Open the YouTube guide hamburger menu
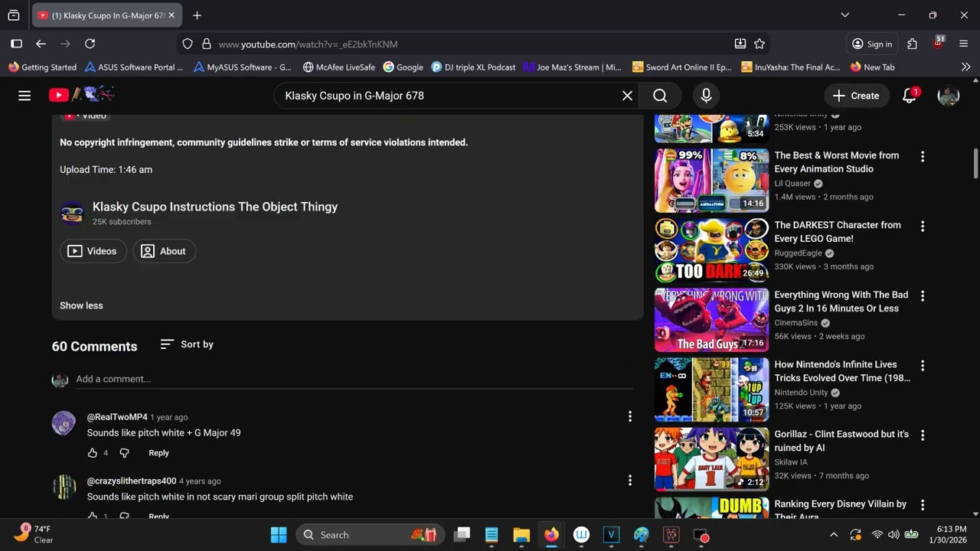This screenshot has height=551, width=980. point(24,96)
